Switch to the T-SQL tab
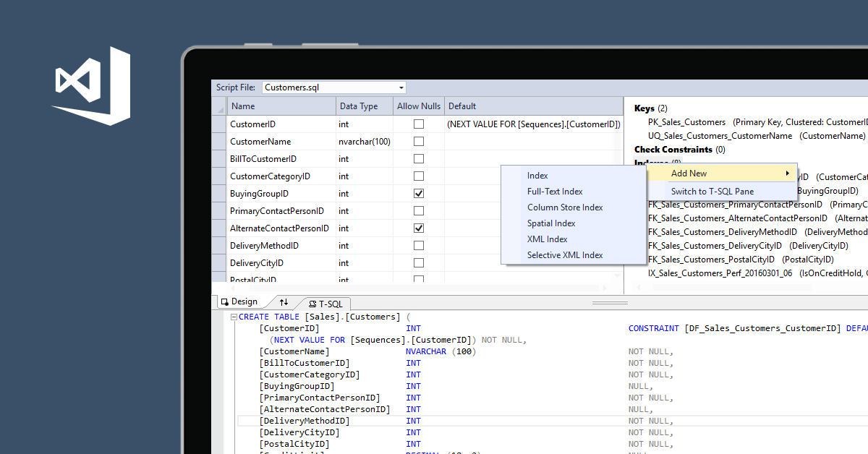868x454 pixels. [x=325, y=304]
